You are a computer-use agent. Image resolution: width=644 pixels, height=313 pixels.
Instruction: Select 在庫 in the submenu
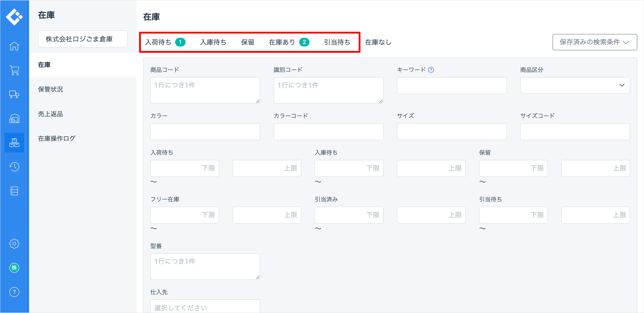coord(83,65)
